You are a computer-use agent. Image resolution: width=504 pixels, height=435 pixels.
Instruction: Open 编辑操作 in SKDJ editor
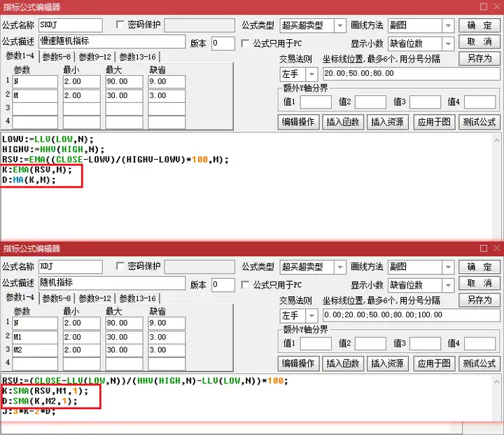[x=298, y=122]
